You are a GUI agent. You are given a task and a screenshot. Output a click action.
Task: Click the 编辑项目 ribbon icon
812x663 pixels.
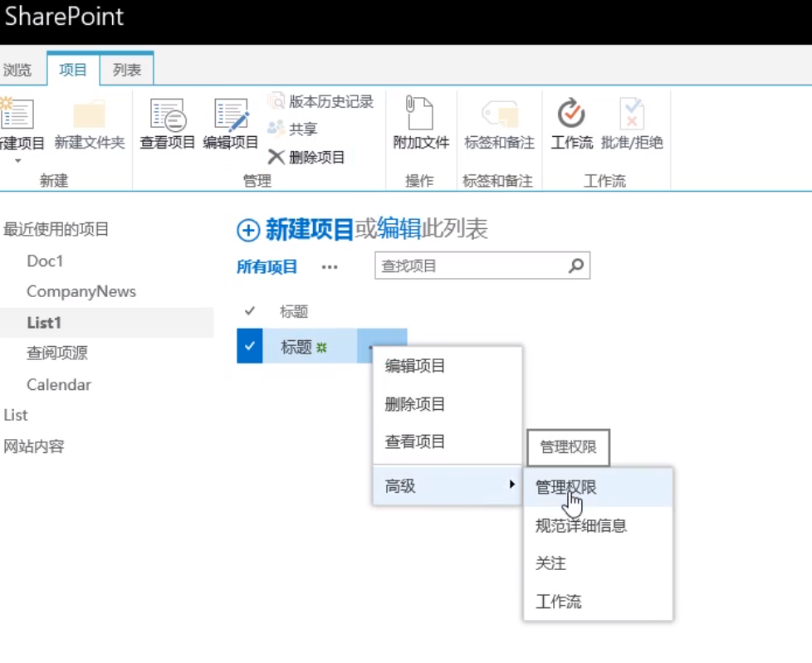pos(231,114)
